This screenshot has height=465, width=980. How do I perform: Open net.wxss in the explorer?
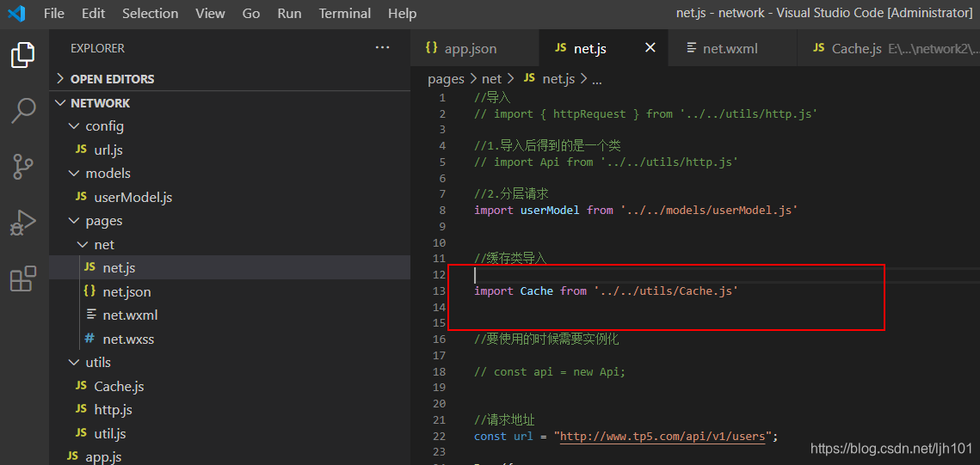(x=230, y=339)
